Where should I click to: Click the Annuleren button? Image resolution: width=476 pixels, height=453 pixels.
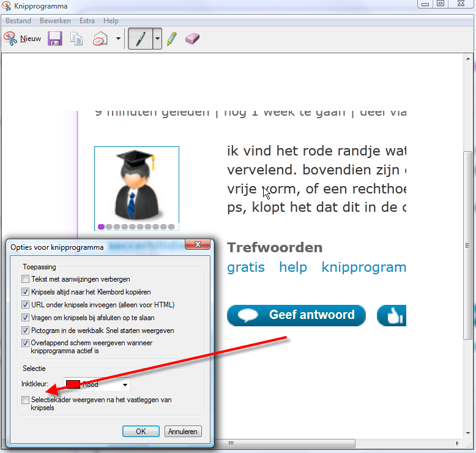pyautogui.click(x=182, y=431)
